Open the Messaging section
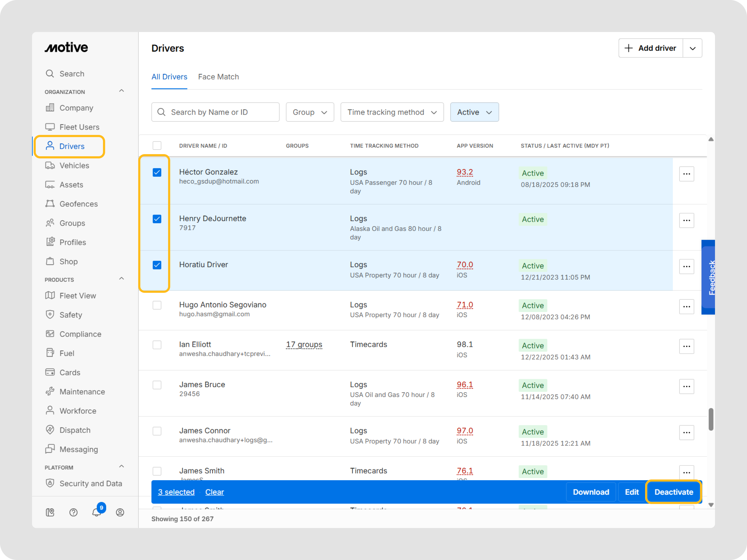The image size is (747, 560). click(79, 449)
